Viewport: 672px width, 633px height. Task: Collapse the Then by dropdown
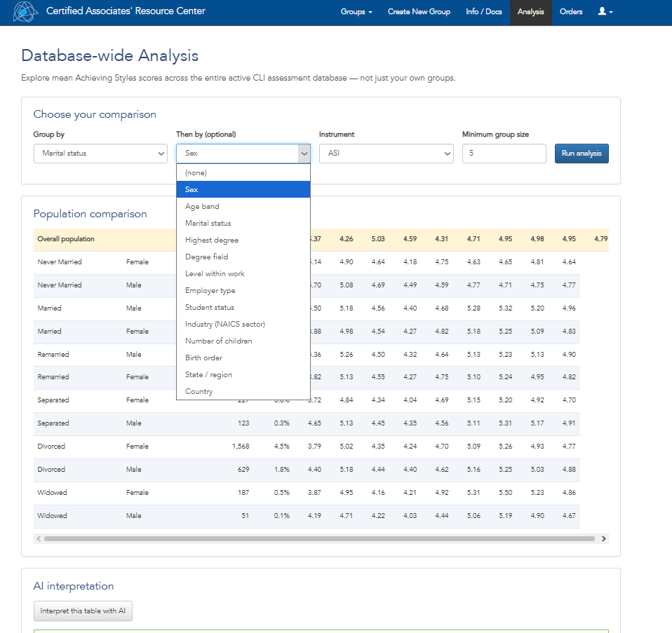(x=243, y=154)
